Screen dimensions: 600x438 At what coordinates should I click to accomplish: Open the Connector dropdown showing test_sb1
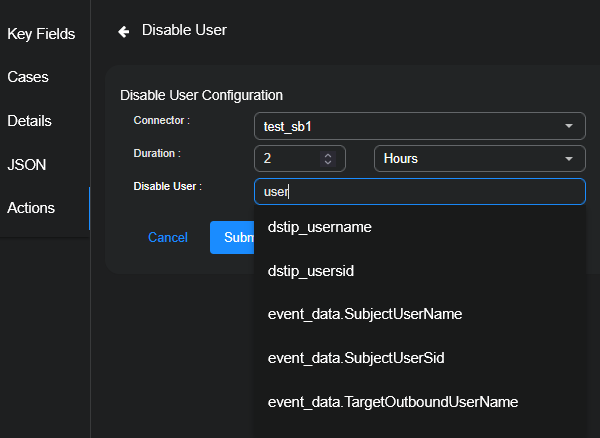pyautogui.click(x=419, y=126)
